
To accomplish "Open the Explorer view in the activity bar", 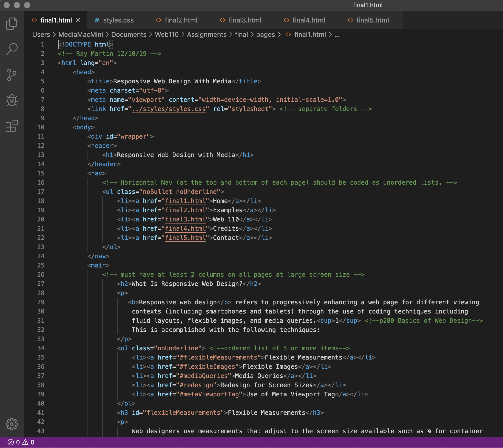I will click(x=12, y=24).
